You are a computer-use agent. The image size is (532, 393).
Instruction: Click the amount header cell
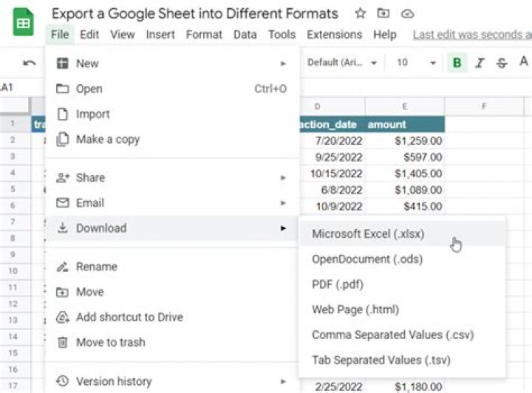[x=405, y=124]
